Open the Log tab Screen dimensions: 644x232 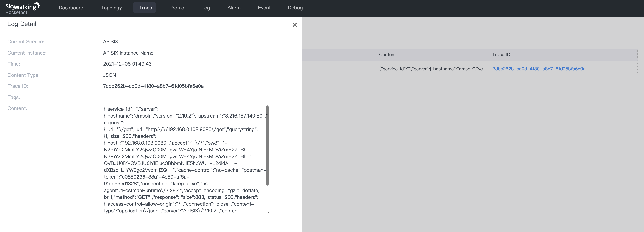(x=205, y=8)
